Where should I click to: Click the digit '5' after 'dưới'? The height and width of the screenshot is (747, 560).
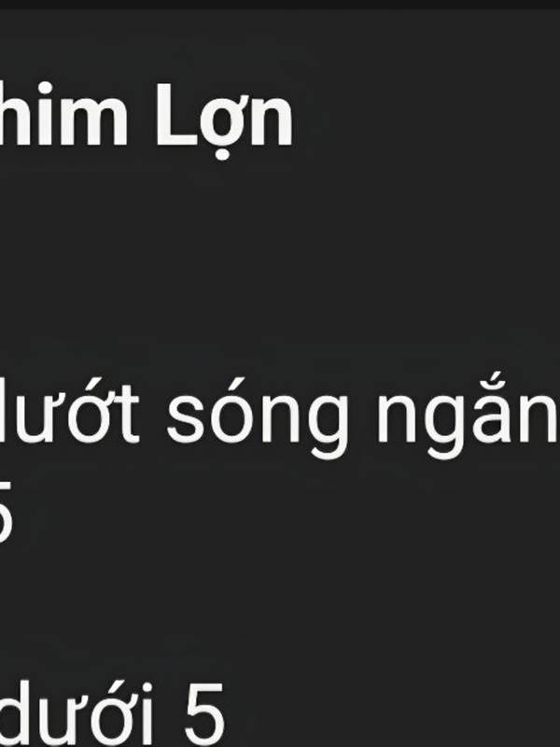coord(204,716)
